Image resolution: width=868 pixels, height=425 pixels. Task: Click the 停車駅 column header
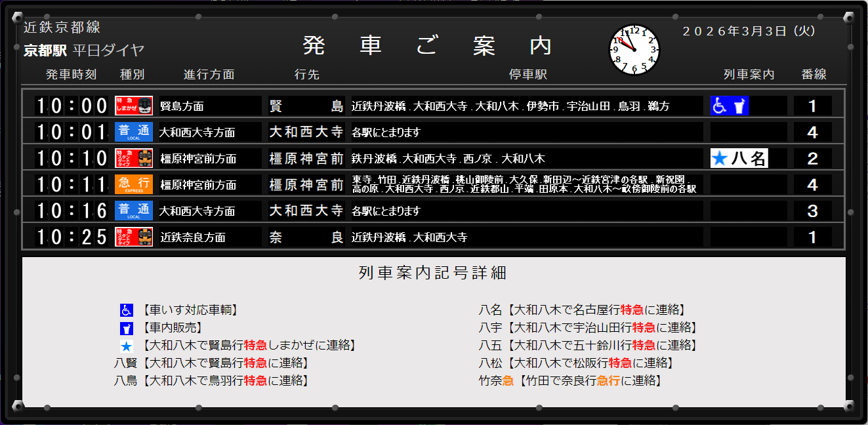pyautogui.click(x=527, y=75)
